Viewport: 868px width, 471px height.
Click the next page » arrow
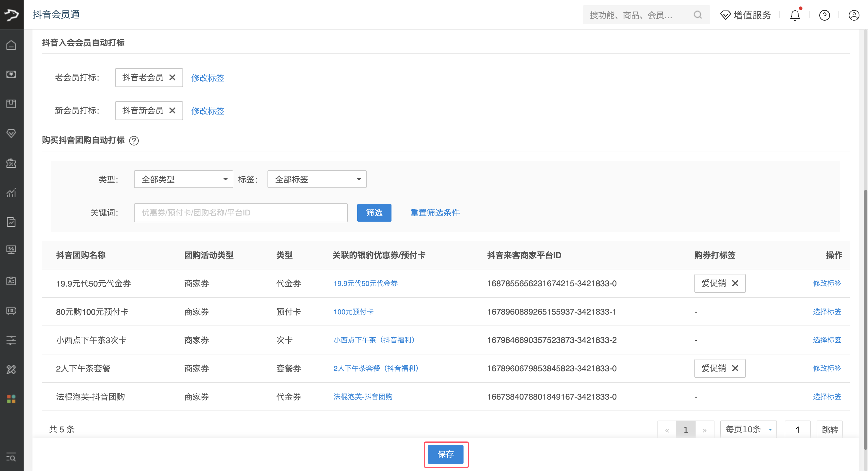704,430
